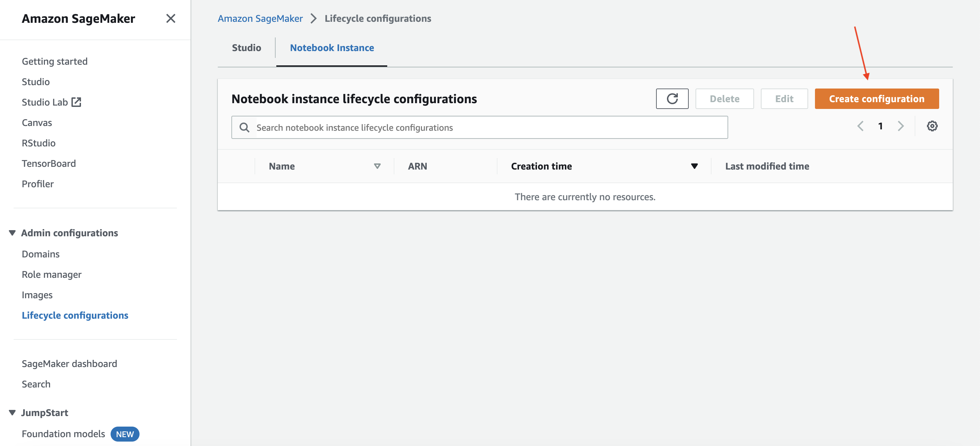
Task: Click the previous page arrow
Action: tap(860, 126)
